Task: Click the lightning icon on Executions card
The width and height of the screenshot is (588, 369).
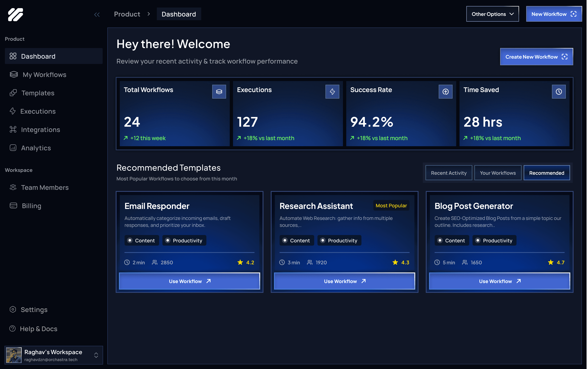Action: tap(332, 91)
